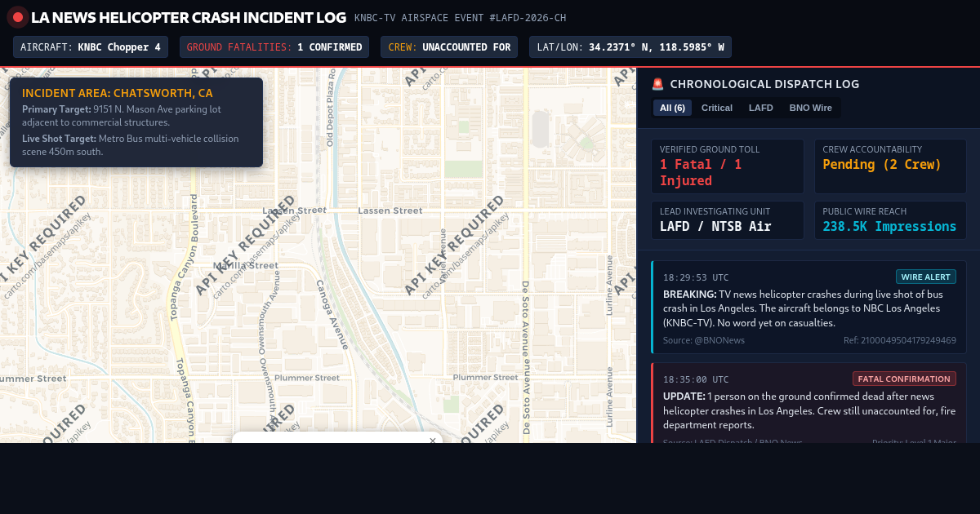
Task: Select the All (6) filter tab
Action: click(x=672, y=108)
